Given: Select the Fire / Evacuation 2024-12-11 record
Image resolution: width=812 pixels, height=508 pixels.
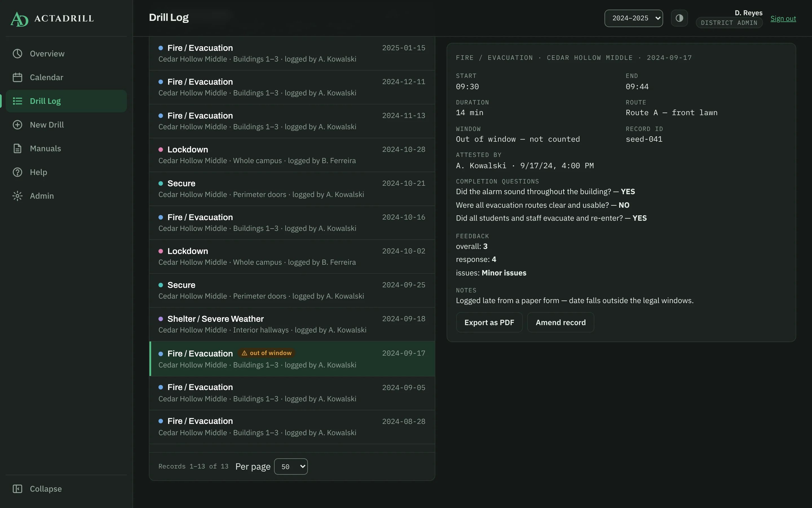Looking at the screenshot, I should [x=292, y=87].
